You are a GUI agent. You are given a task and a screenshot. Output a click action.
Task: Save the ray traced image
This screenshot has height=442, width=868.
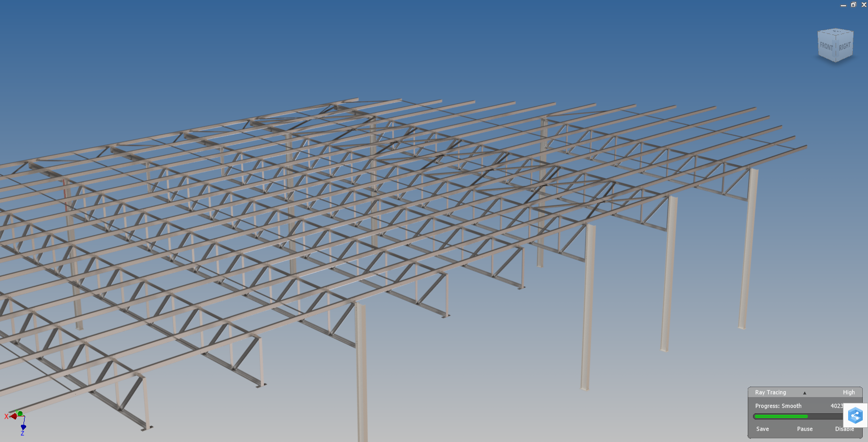(x=762, y=429)
